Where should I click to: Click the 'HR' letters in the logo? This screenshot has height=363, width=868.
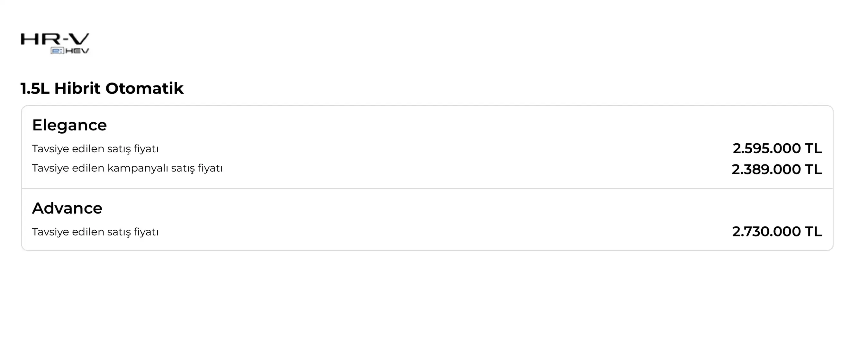click(41, 39)
